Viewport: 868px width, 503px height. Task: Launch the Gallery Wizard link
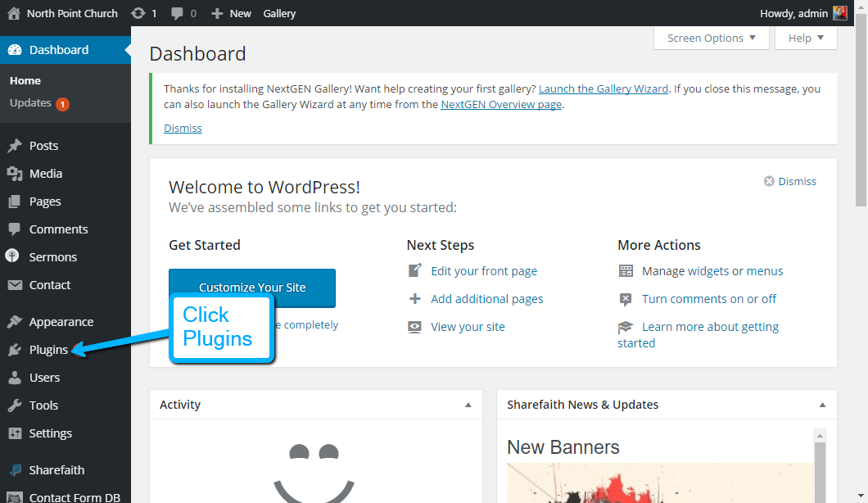[x=603, y=88]
